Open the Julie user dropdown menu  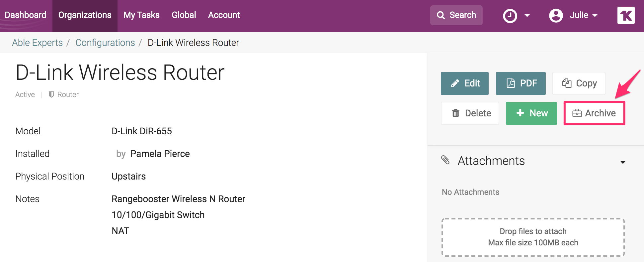(x=584, y=15)
